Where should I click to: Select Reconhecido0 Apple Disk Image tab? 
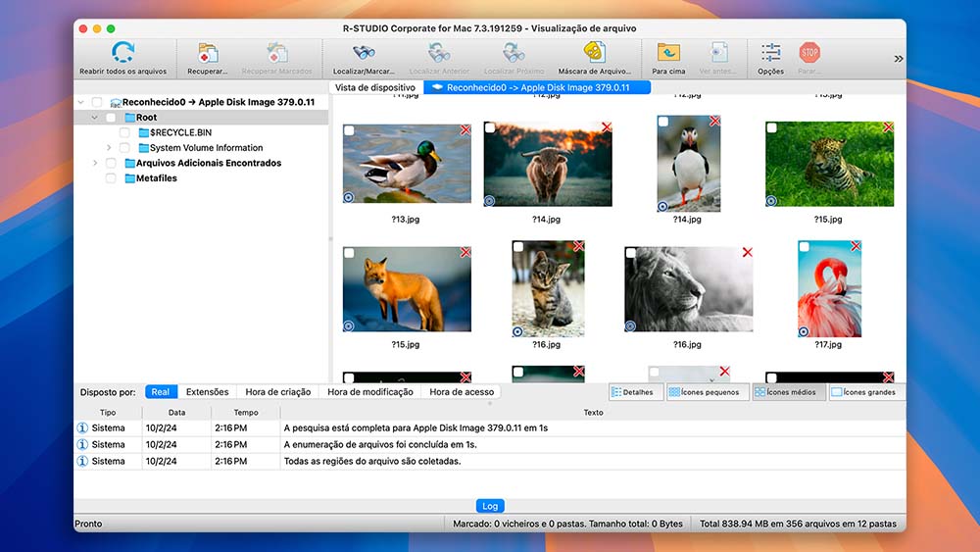(537, 87)
